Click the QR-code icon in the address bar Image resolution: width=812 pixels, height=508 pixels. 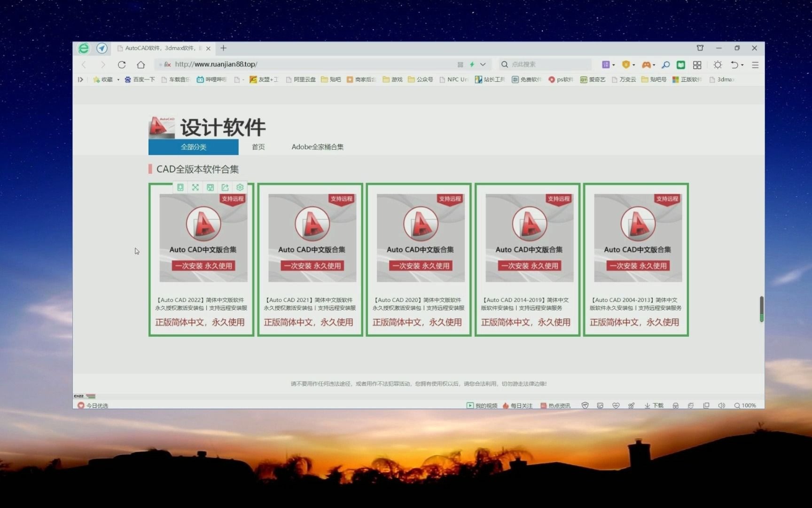461,64
